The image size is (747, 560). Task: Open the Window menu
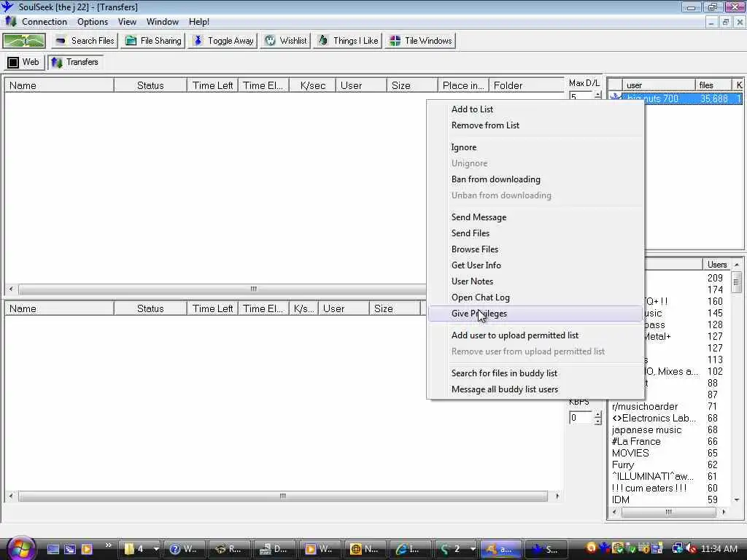point(163,22)
